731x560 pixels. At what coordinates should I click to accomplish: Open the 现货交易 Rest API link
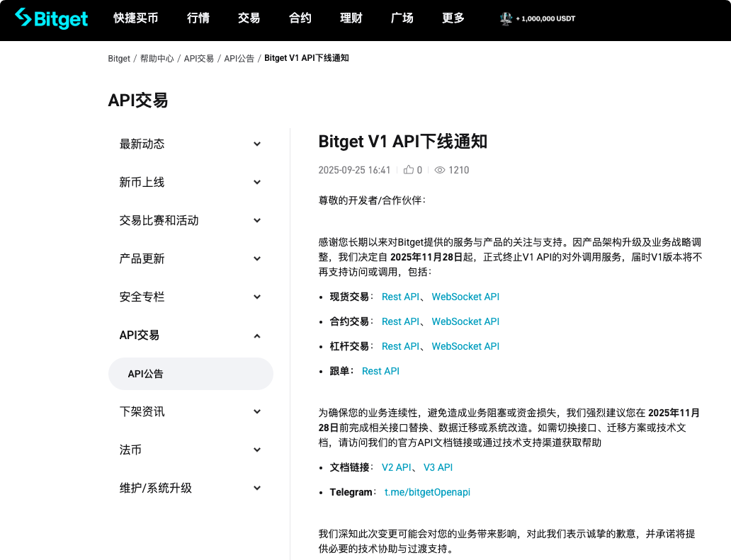pos(400,297)
